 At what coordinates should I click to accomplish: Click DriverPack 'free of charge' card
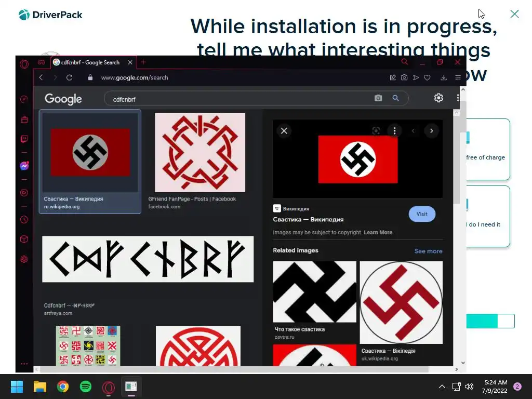click(488, 149)
